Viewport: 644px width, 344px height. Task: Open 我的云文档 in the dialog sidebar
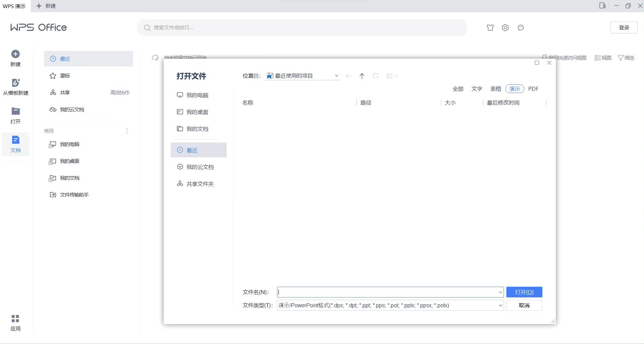[199, 167]
